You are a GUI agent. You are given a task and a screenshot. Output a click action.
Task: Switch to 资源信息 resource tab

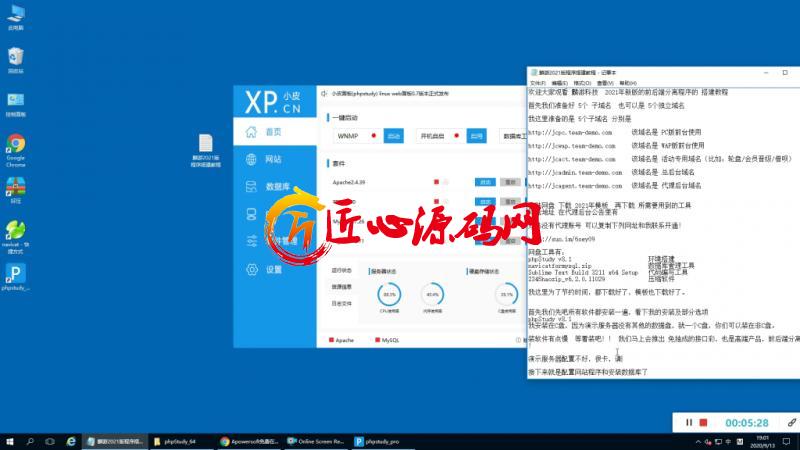341,287
